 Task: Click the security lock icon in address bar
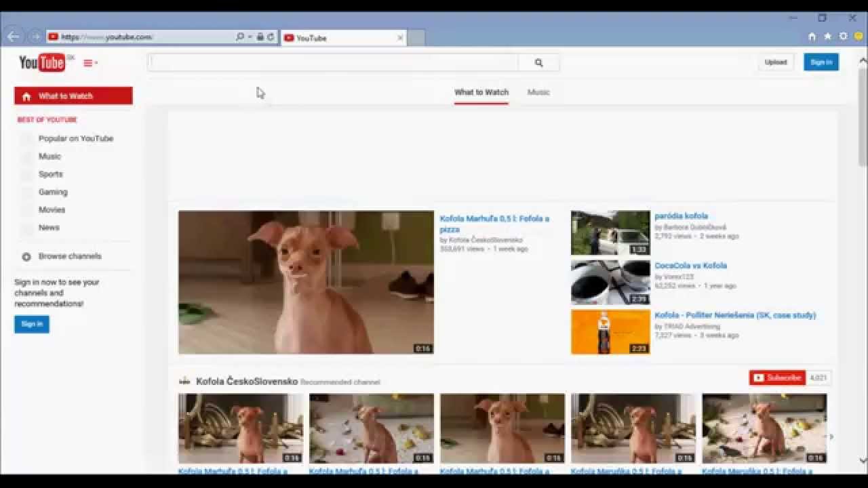(260, 37)
